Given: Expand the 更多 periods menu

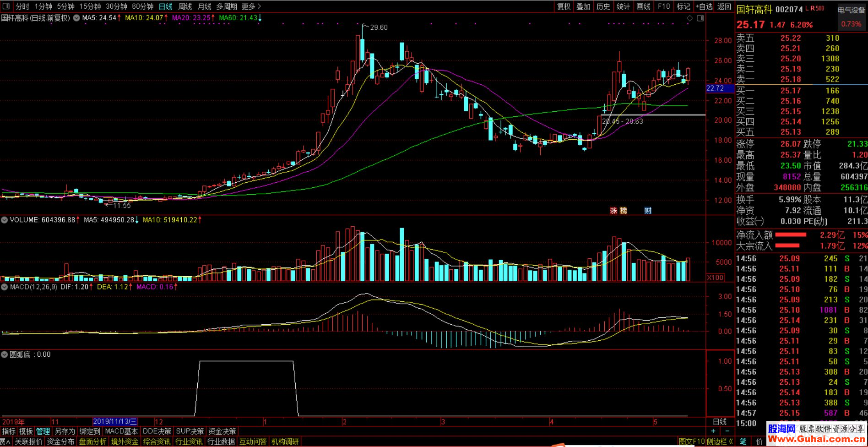Looking at the screenshot, I should 251,6.
